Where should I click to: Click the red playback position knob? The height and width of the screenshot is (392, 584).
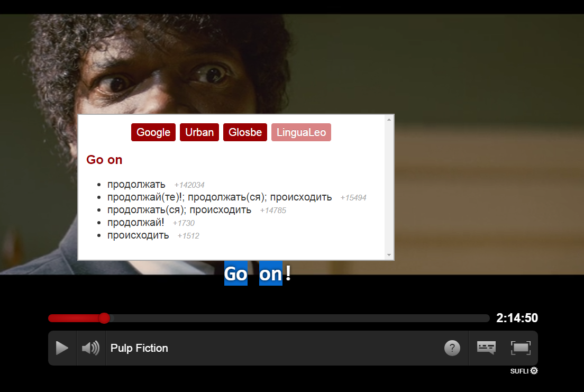[x=104, y=318]
